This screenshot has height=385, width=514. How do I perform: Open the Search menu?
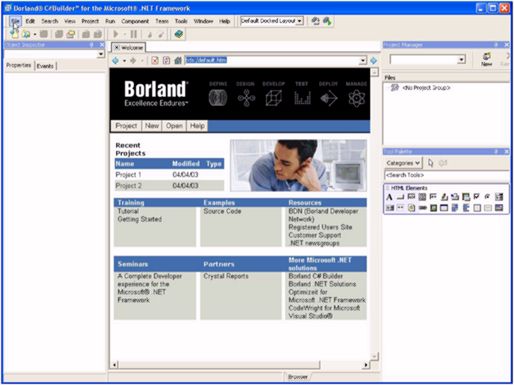pyautogui.click(x=50, y=21)
